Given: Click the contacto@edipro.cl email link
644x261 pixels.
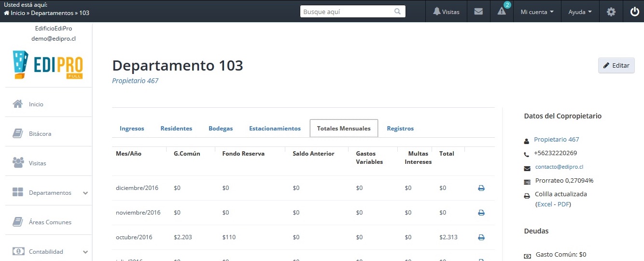Looking at the screenshot, I should point(559,167).
